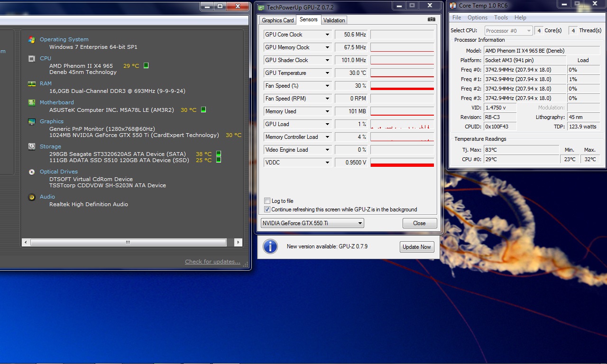Click the Optical Drives disc icon

(32, 172)
